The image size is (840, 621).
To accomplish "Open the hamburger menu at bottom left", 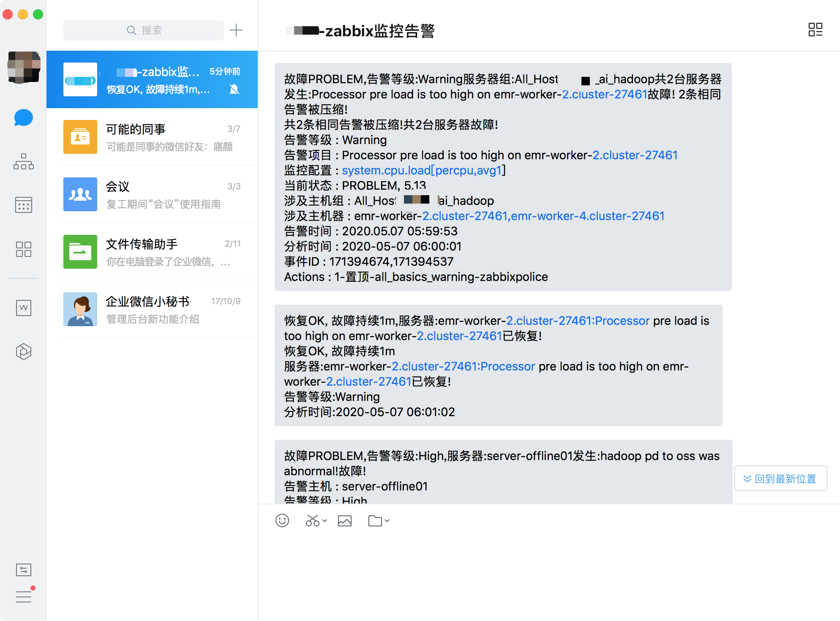I will pyautogui.click(x=23, y=597).
